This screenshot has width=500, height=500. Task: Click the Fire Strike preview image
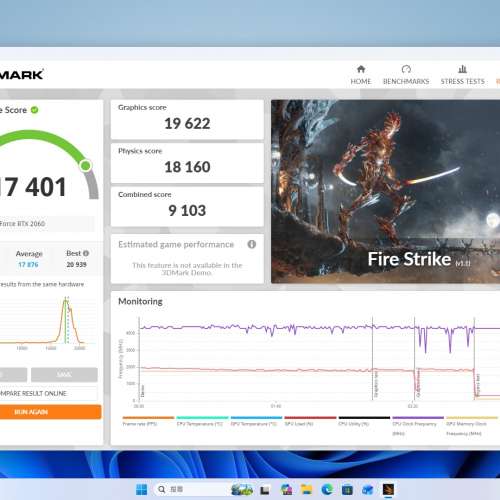385,192
